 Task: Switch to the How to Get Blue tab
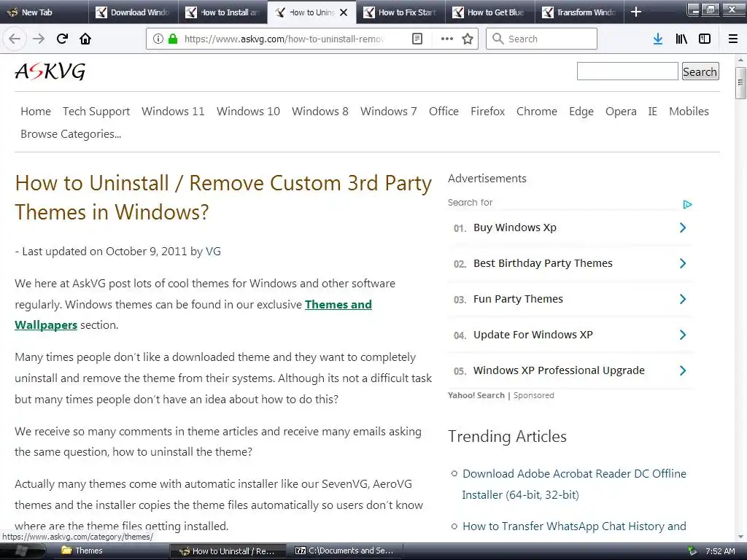click(489, 12)
